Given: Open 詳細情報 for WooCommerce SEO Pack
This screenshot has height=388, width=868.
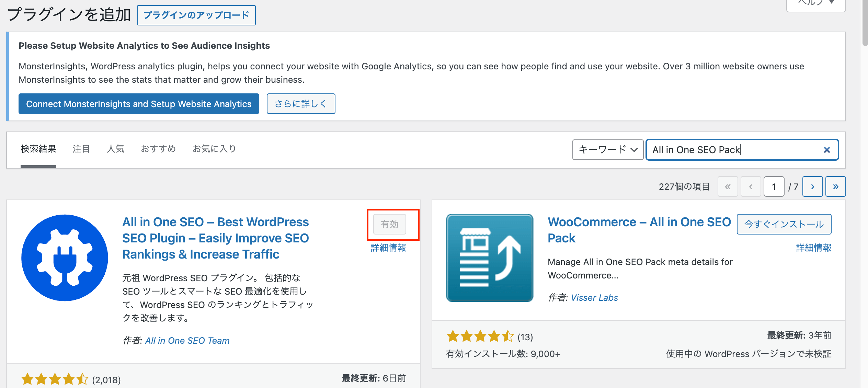Looking at the screenshot, I should coord(814,248).
